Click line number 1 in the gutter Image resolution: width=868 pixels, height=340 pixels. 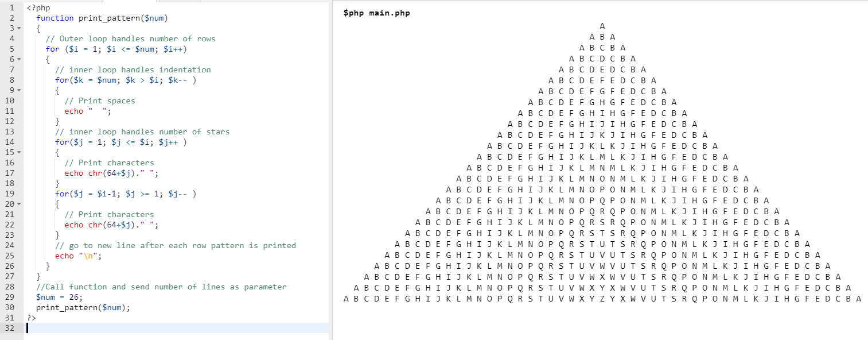(11, 8)
